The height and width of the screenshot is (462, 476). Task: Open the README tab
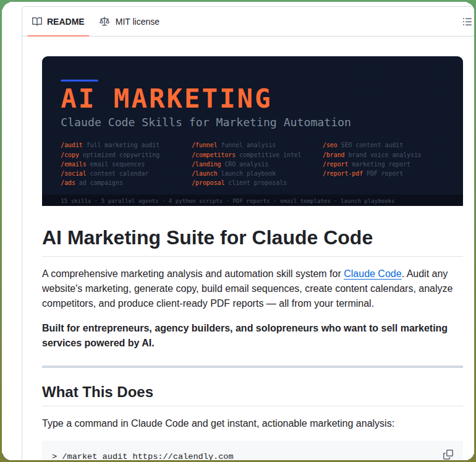[x=58, y=22]
